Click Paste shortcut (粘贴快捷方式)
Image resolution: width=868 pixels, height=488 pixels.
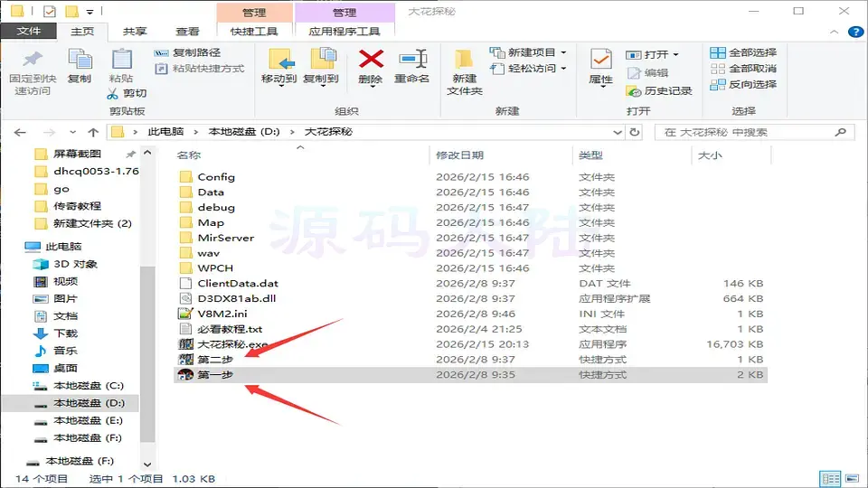pos(199,69)
